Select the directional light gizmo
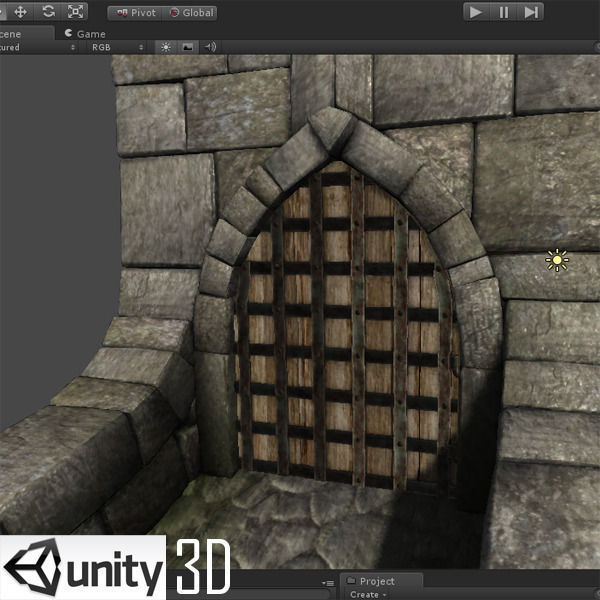The height and width of the screenshot is (600, 600). coord(557,260)
